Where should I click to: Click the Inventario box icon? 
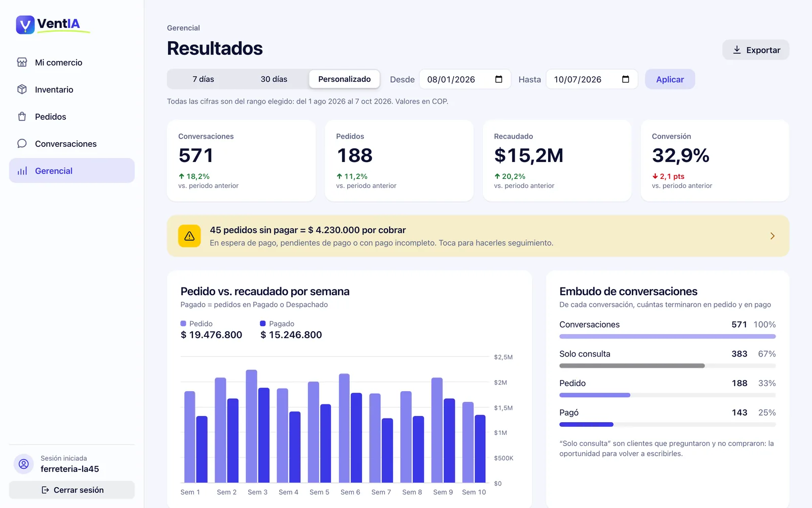22,89
